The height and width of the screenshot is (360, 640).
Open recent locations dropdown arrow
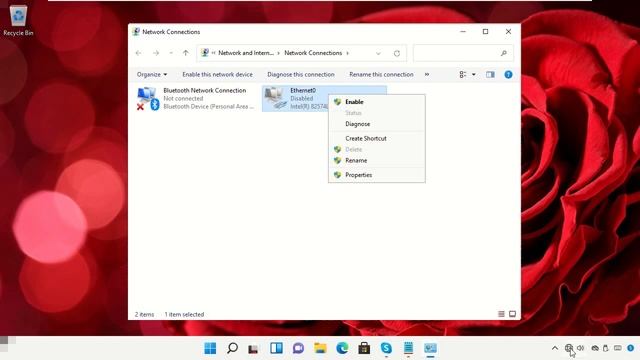(171, 53)
